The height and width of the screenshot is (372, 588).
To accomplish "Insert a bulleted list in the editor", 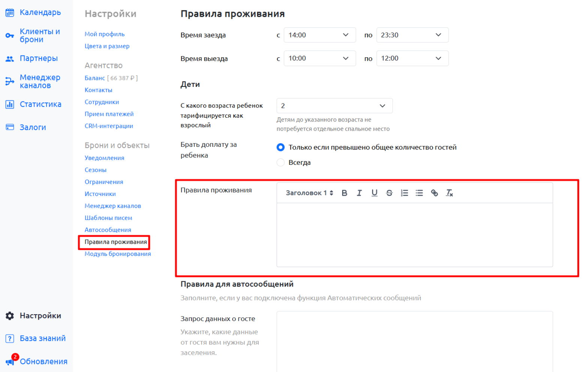I will 419,193.
